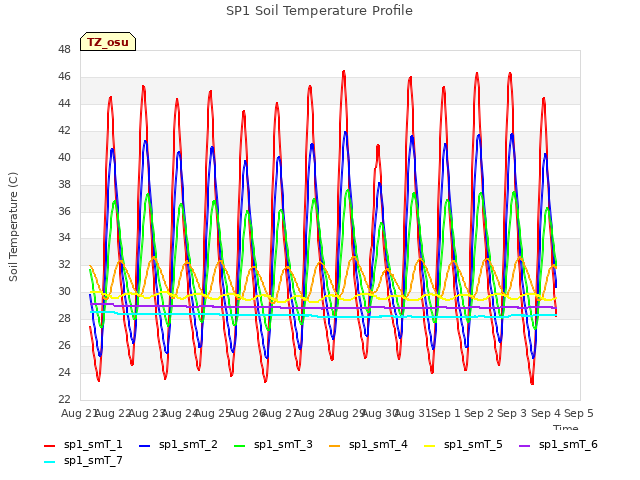Click the red sp1_smT_1 legend swatch
Screen dimensions: 640x480
[49, 446]
